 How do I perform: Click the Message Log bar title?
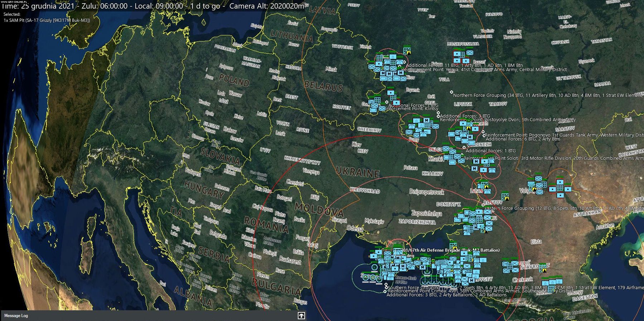(16, 316)
